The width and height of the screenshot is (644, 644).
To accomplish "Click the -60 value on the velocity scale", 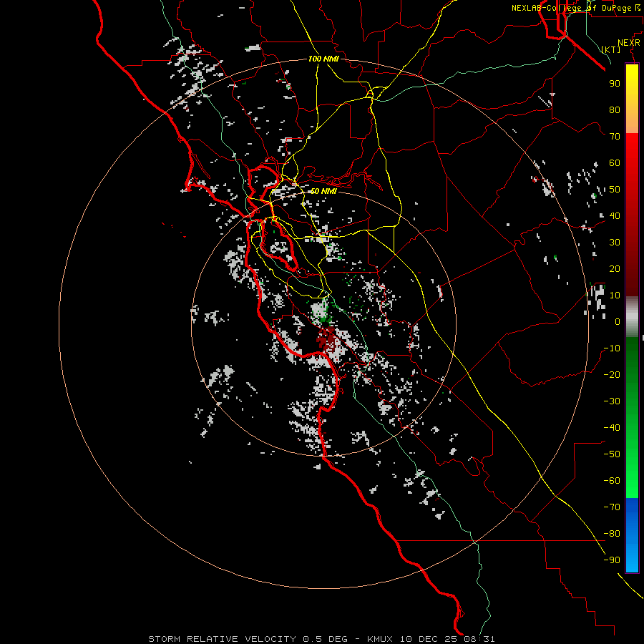I will [x=612, y=481].
